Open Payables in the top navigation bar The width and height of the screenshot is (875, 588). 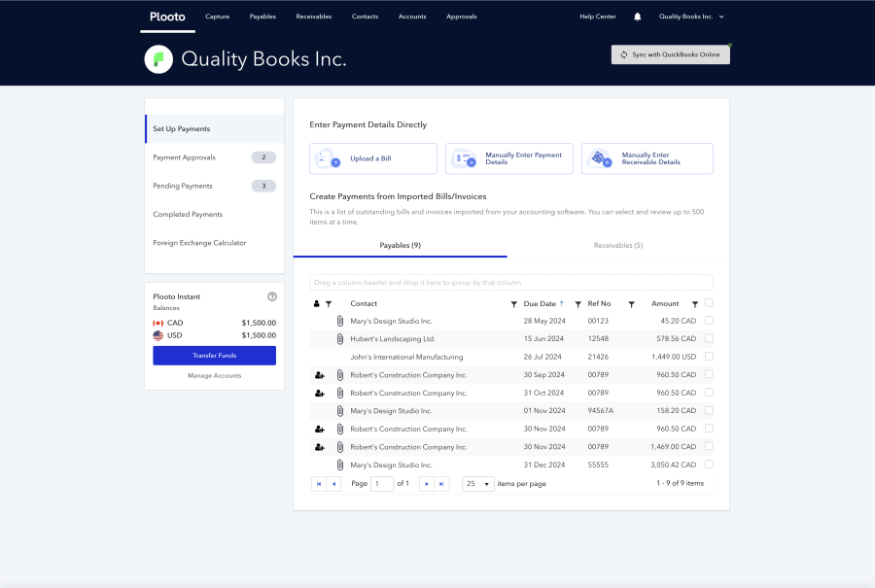[x=262, y=17]
